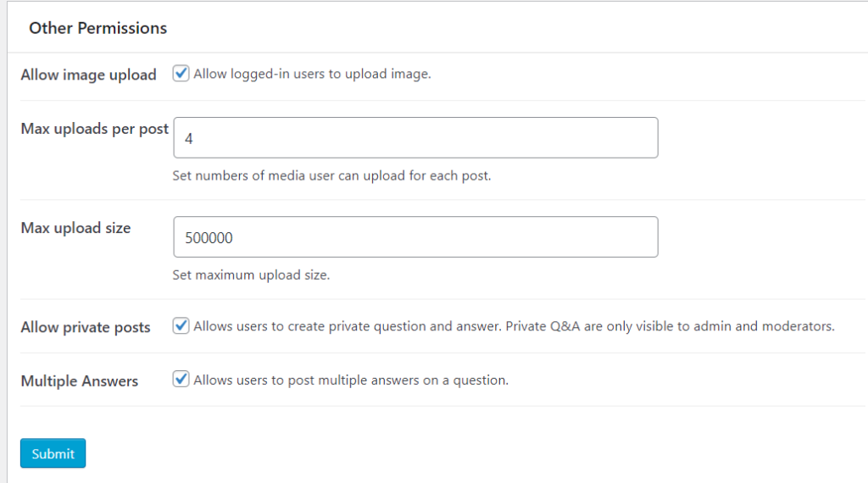Click into the Max upload size field

[x=415, y=237]
